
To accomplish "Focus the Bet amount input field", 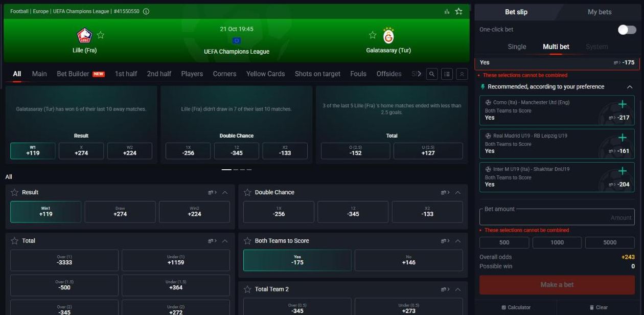I will point(557,217).
